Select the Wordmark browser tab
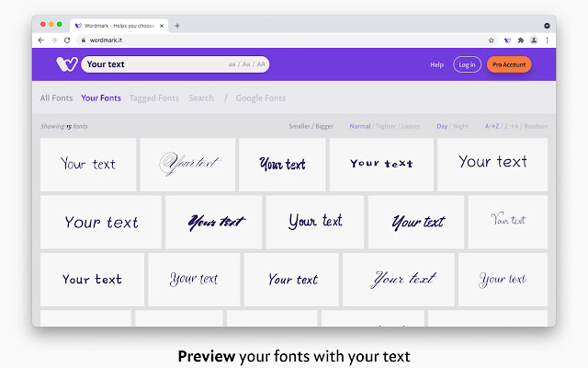This screenshot has width=588, height=368. pyautogui.click(x=119, y=26)
